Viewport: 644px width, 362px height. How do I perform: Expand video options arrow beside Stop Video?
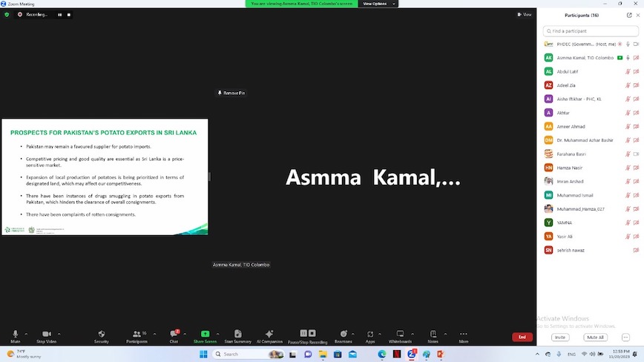(59, 334)
